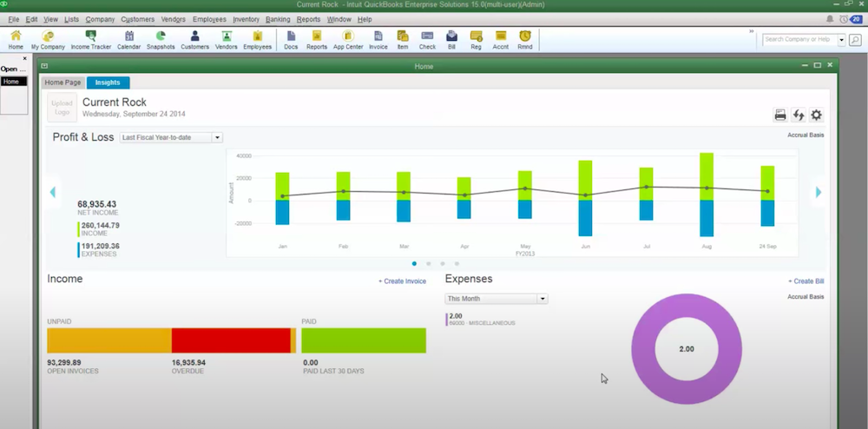This screenshot has width=868, height=429.
Task: Open the App Center icon
Action: 348,40
